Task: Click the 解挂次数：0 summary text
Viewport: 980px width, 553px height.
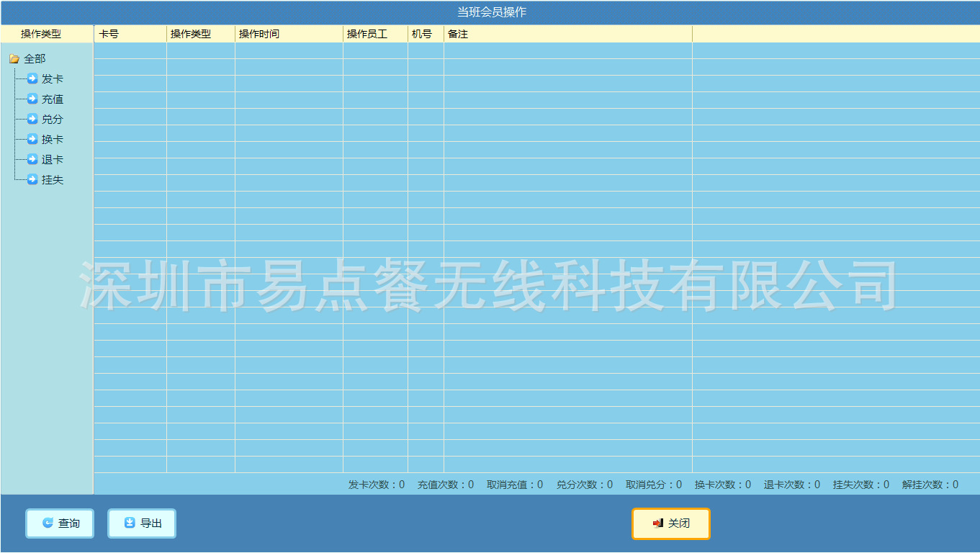Action: (x=930, y=485)
